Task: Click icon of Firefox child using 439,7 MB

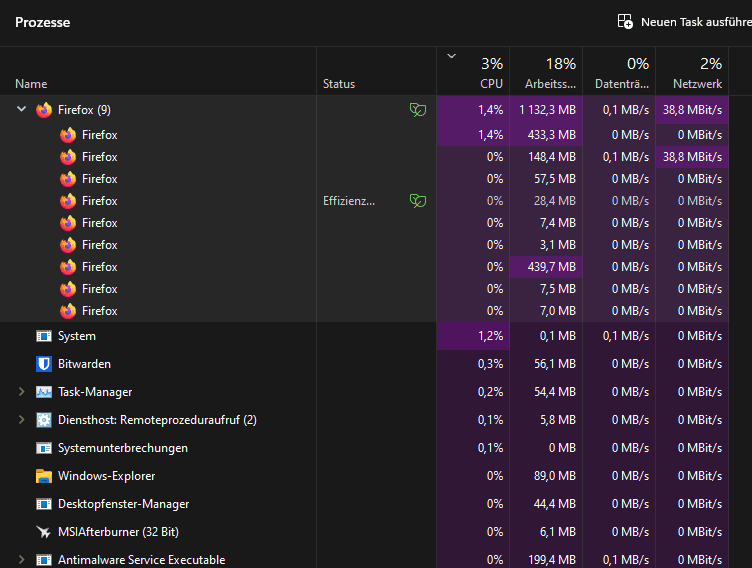Action: [x=68, y=267]
